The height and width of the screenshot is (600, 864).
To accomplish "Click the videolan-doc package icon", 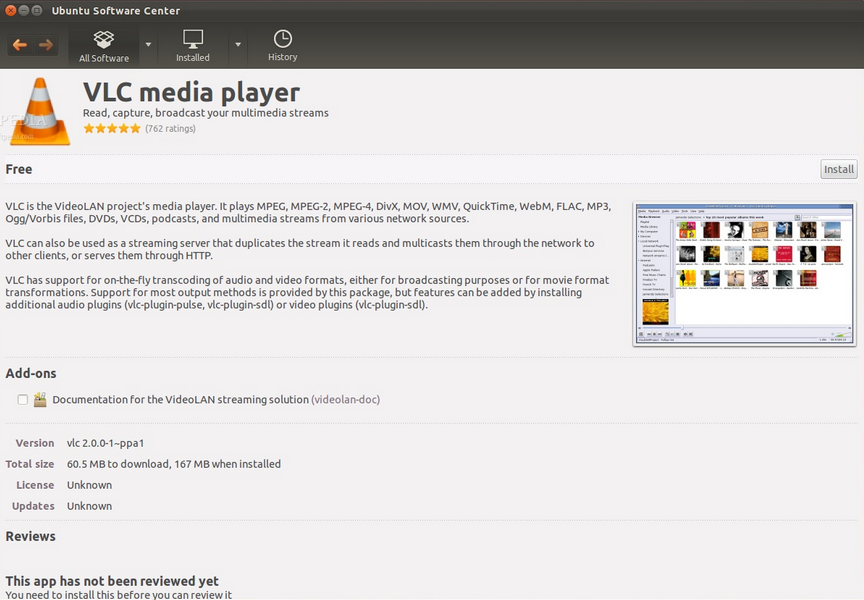I will (x=40, y=399).
